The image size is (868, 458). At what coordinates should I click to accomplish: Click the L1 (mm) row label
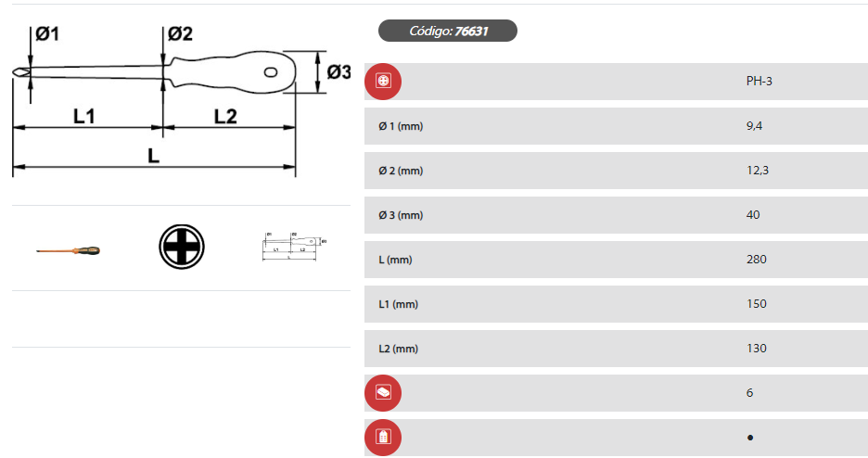point(398,304)
